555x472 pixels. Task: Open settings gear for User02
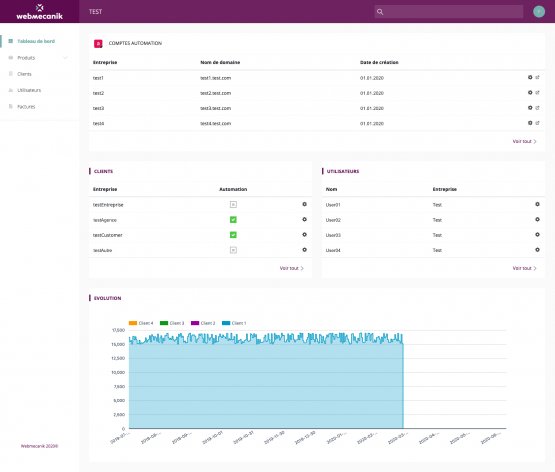[537, 219]
